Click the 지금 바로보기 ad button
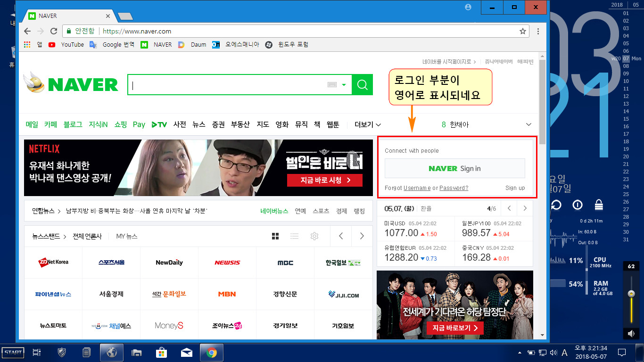 pos(455,328)
